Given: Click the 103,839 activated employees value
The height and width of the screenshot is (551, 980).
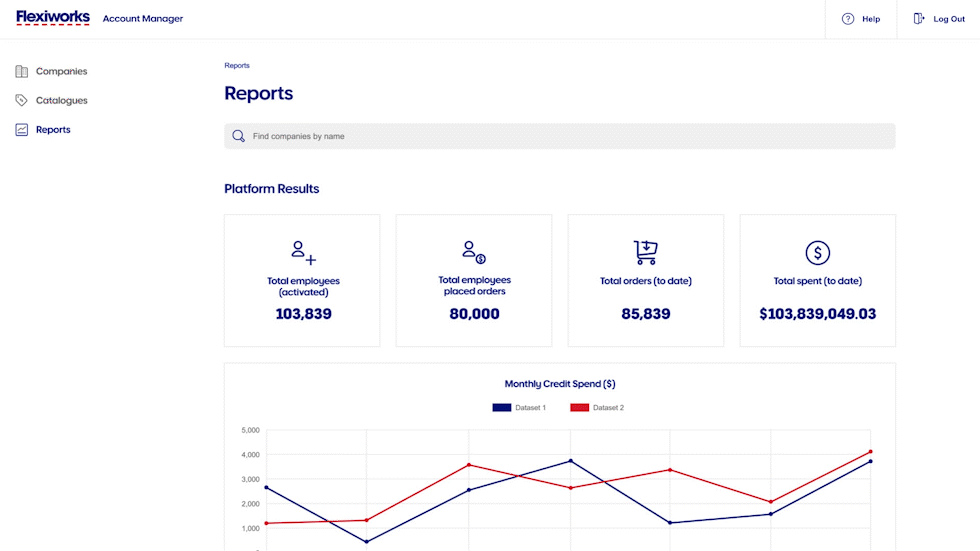Looking at the screenshot, I should tap(303, 314).
